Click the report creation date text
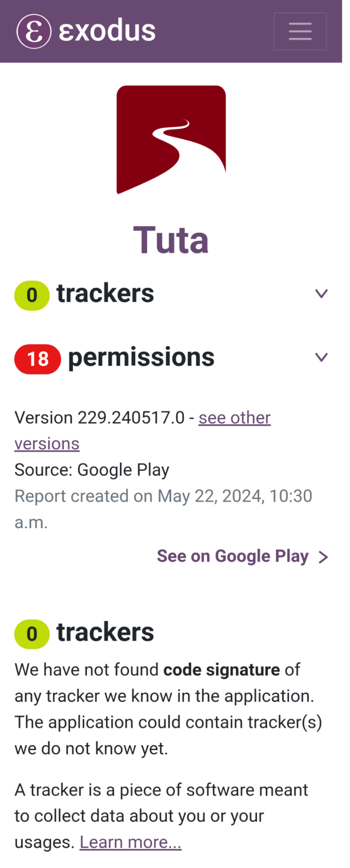350x868 pixels. [164, 509]
